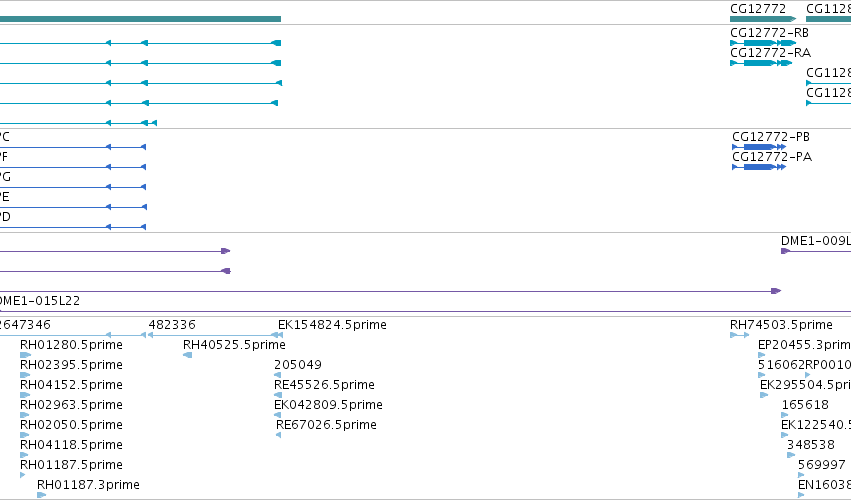Viewport: 851px width, 500px height.
Task: Click the RH74503.5prime EST feature
Action: click(739, 335)
